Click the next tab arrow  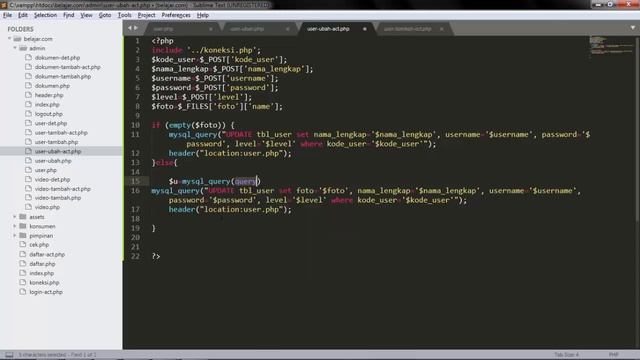(x=136, y=28)
